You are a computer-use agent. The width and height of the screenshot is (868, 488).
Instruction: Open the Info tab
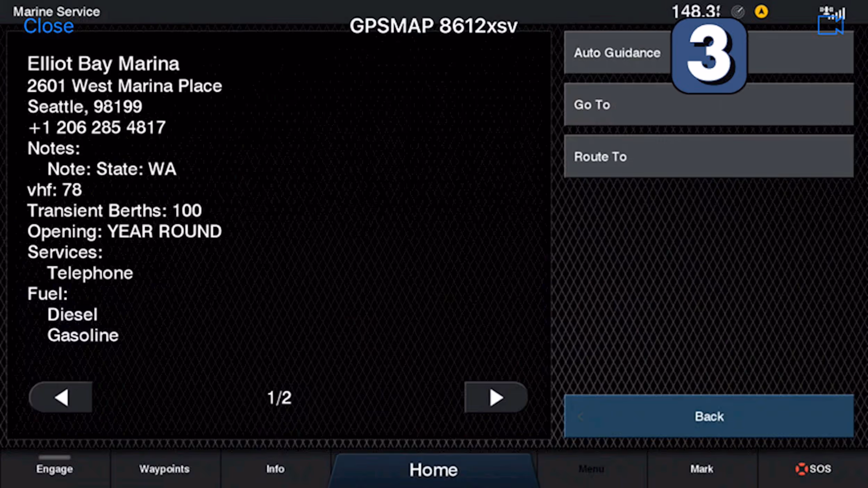(275, 469)
